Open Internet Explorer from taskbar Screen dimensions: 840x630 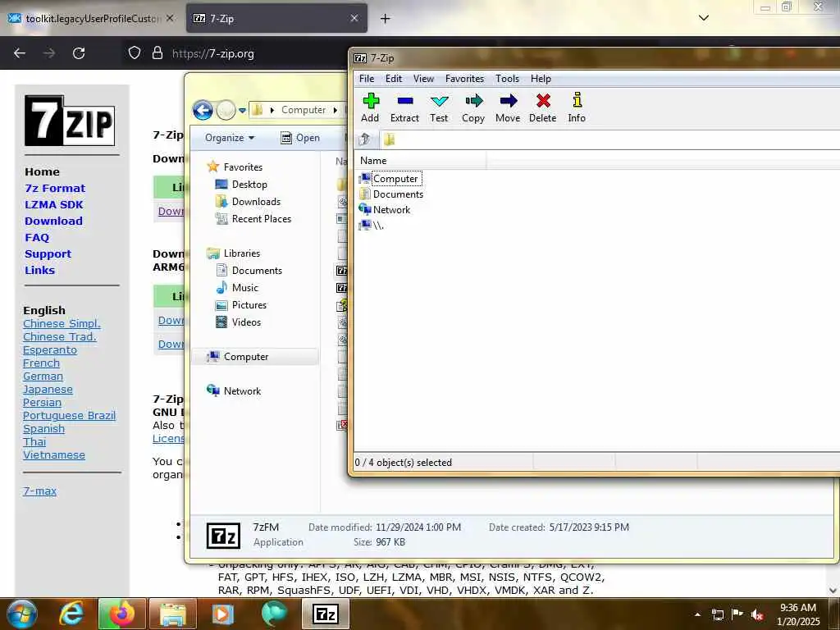pyautogui.click(x=71, y=614)
